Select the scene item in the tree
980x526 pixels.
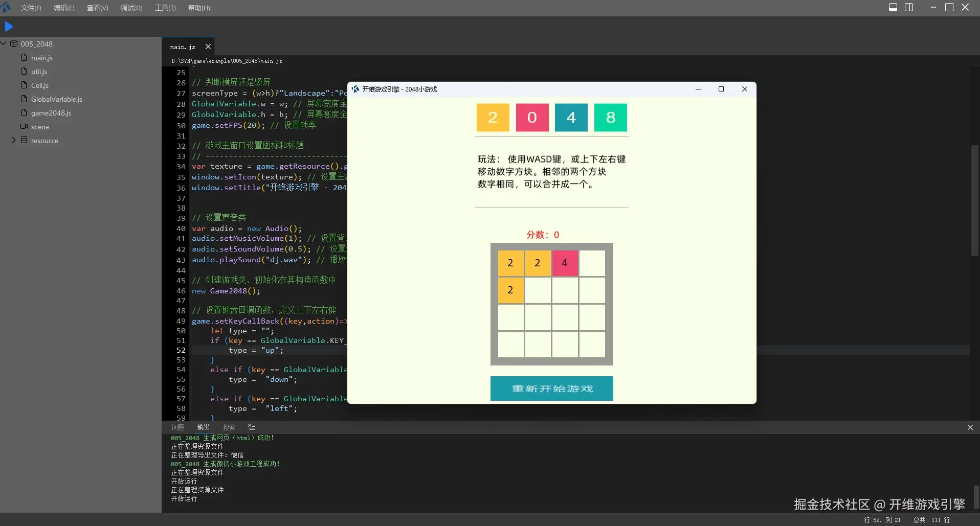(40, 127)
